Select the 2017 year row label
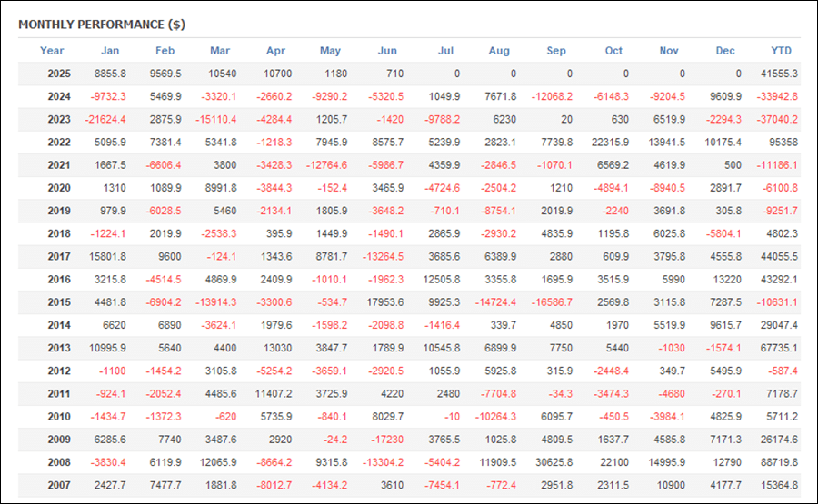Screen dimensions: 818x504 coord(59,257)
